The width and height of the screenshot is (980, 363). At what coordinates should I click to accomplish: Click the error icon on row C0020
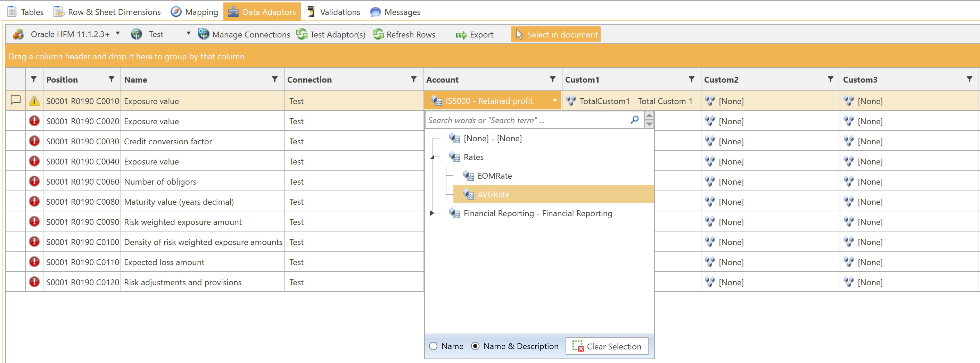34,121
